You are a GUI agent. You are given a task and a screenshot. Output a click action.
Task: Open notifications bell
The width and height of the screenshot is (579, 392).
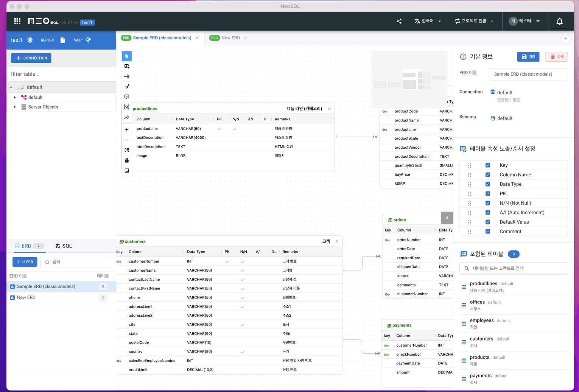[x=559, y=21]
